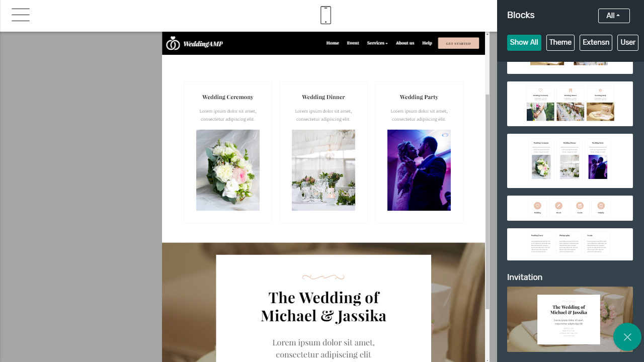Show User blocks filter
The height and width of the screenshot is (362, 644).
click(x=627, y=43)
